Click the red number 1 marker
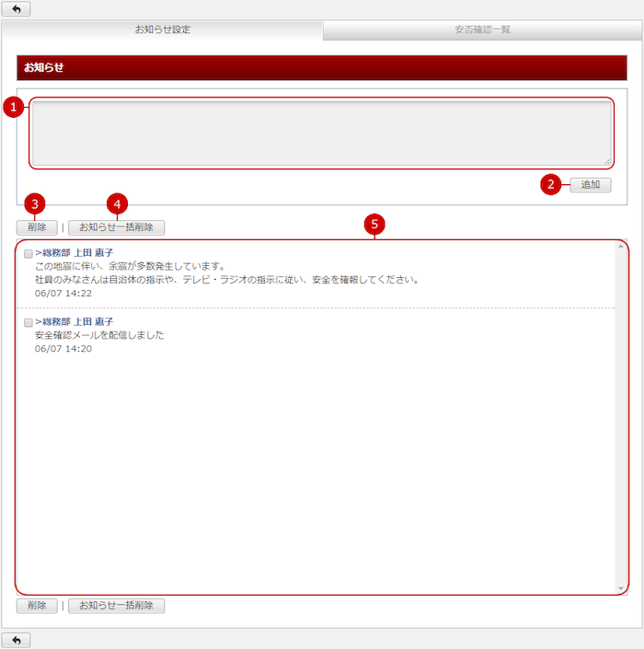 tap(13, 108)
